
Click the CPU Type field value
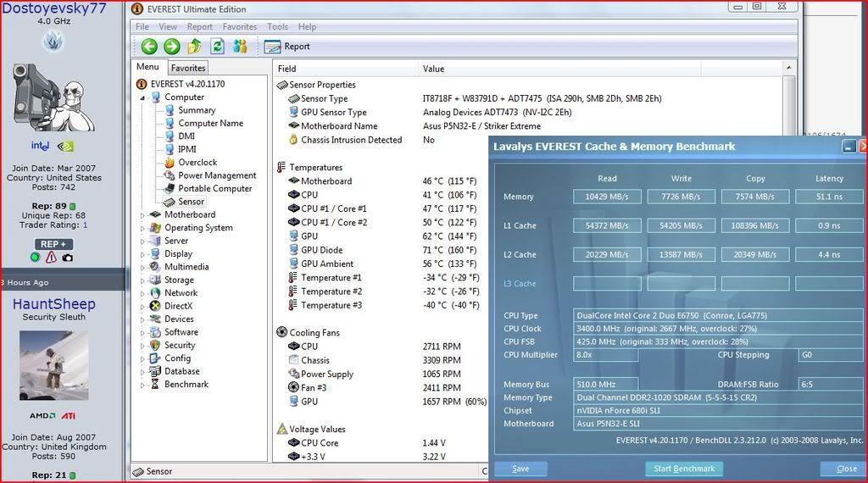click(720, 315)
